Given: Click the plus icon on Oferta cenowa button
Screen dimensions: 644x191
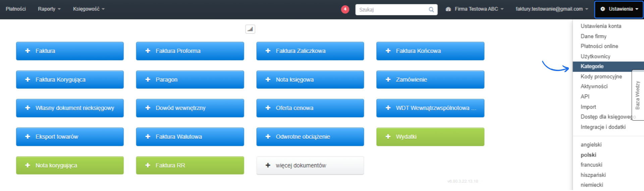Looking at the screenshot, I should click(268, 108).
